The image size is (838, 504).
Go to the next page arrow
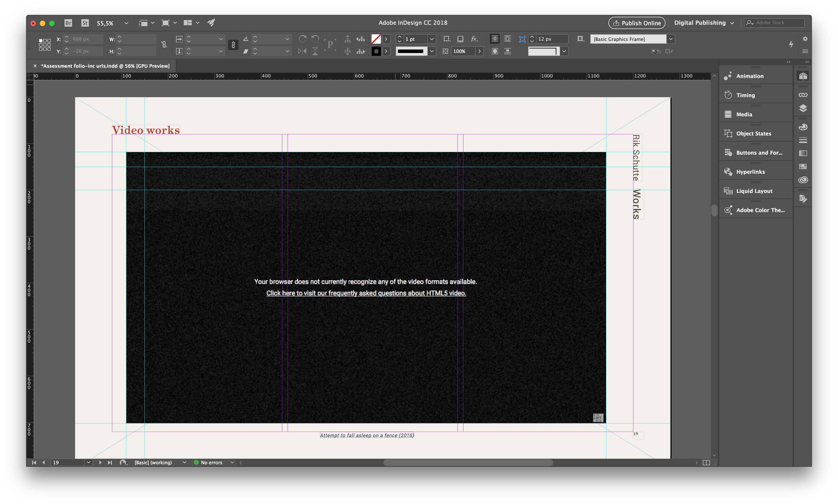(100, 463)
